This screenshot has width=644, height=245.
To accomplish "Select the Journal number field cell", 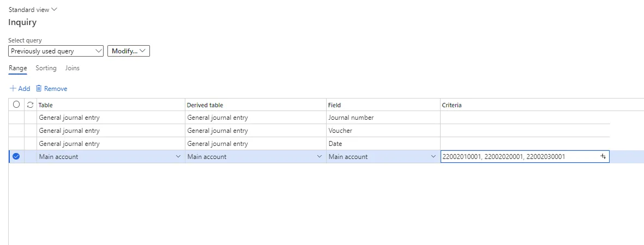I will pyautogui.click(x=383, y=118).
